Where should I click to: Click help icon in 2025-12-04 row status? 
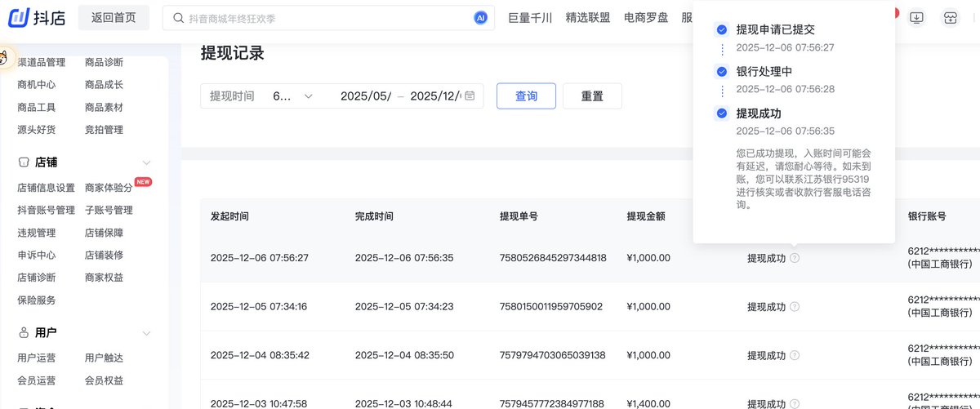pos(795,355)
